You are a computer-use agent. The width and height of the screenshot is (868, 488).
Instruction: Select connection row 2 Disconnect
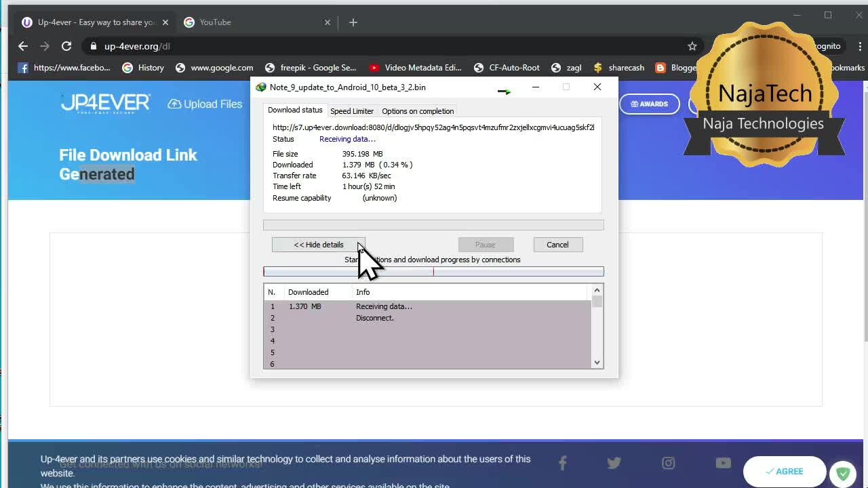click(427, 318)
